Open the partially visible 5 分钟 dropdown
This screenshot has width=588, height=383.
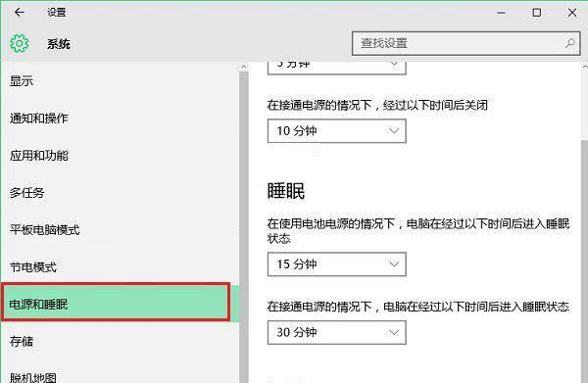pyautogui.click(x=337, y=68)
